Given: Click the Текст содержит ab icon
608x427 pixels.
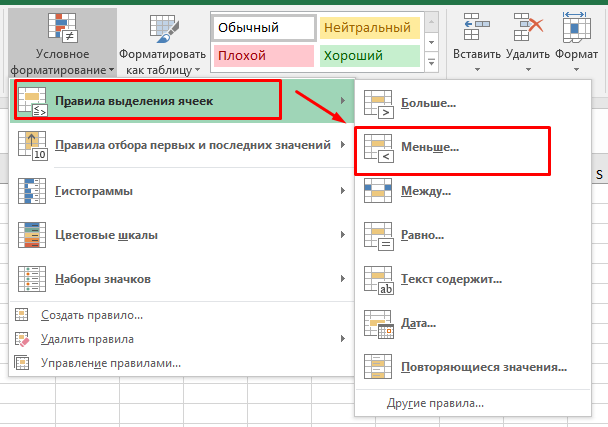Looking at the screenshot, I should 379,280.
